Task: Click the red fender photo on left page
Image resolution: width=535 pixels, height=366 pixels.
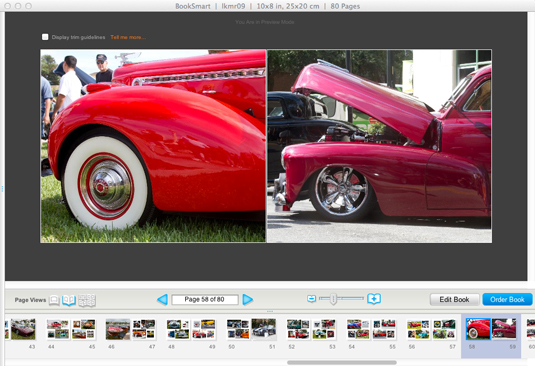Action: coord(153,146)
